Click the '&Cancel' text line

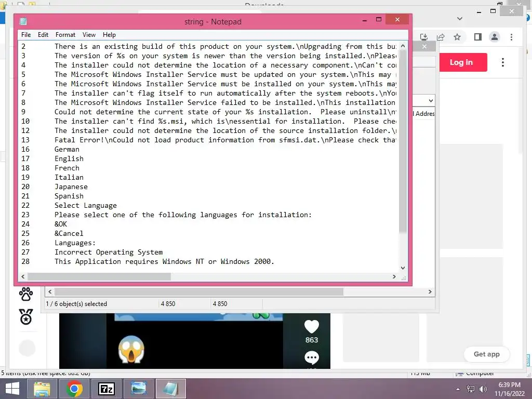pos(69,233)
